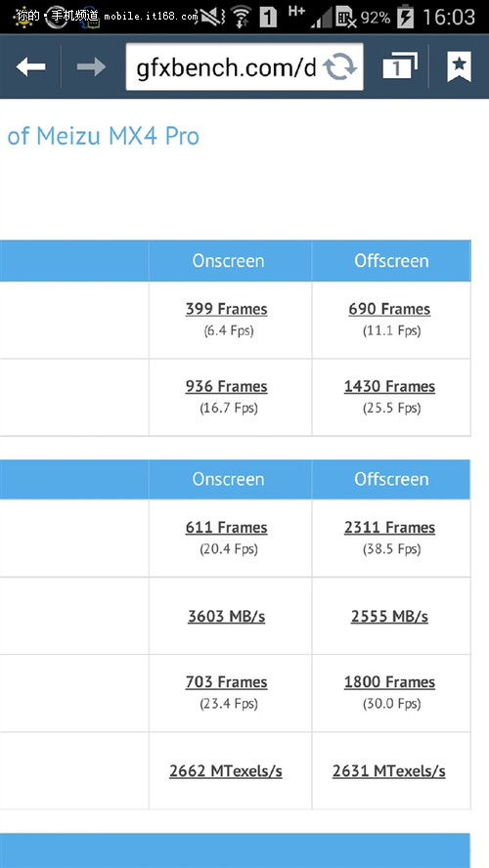
Task: Open the 2311 Frames result link
Action: click(389, 528)
